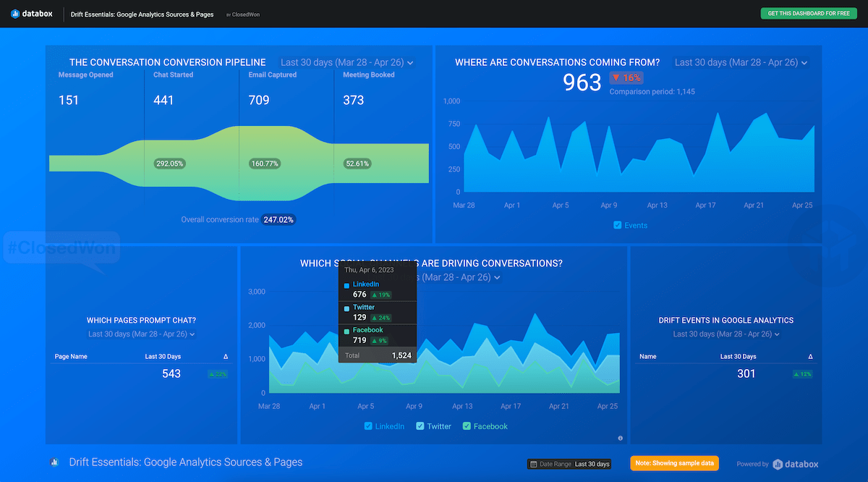Screen dimensions: 868x482
Task: Open the date range dropdown for the Conversion Pipeline
Action: tap(347, 63)
